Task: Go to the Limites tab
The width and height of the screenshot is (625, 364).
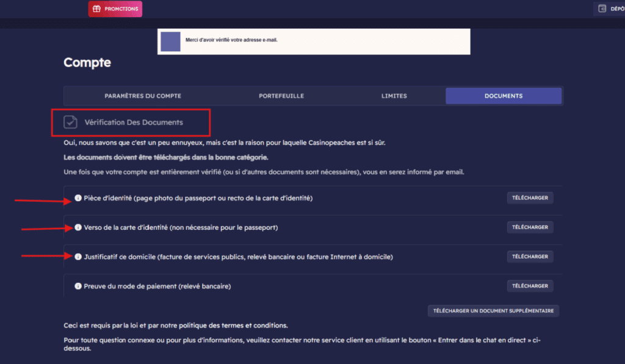Action: coord(394,96)
